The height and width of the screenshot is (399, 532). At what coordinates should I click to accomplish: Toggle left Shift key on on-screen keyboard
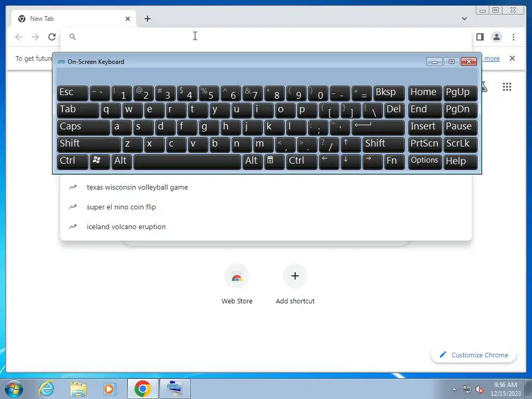tap(89, 144)
